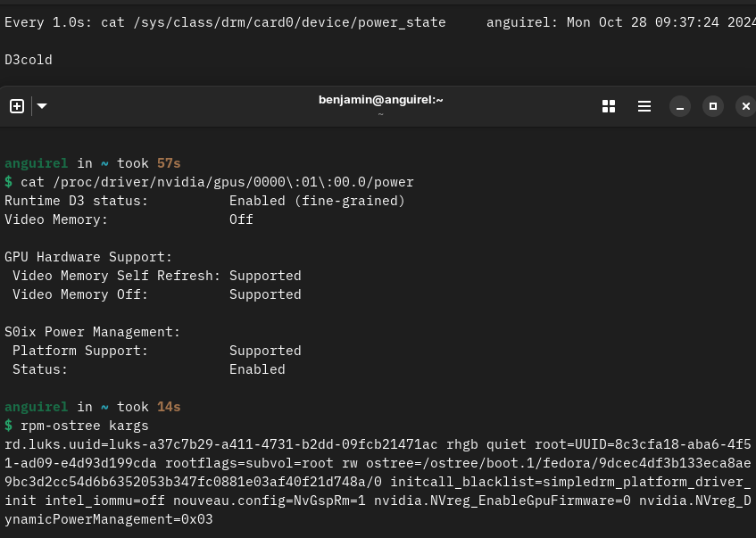Screen dimensions: 756x538
Task: Open the hamburger main menu
Action: (644, 105)
